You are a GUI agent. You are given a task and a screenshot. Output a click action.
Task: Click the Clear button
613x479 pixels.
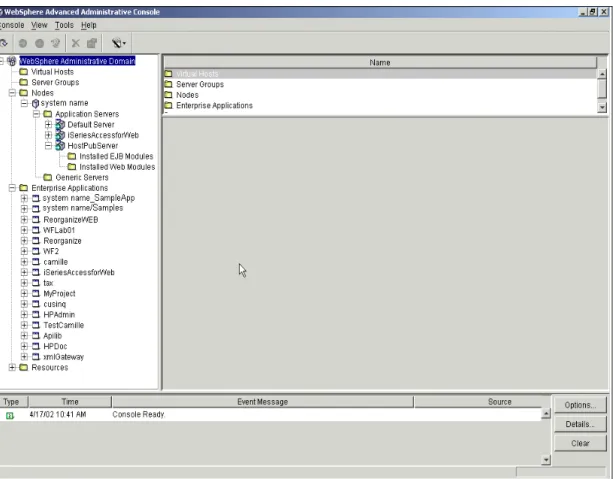[580, 443]
